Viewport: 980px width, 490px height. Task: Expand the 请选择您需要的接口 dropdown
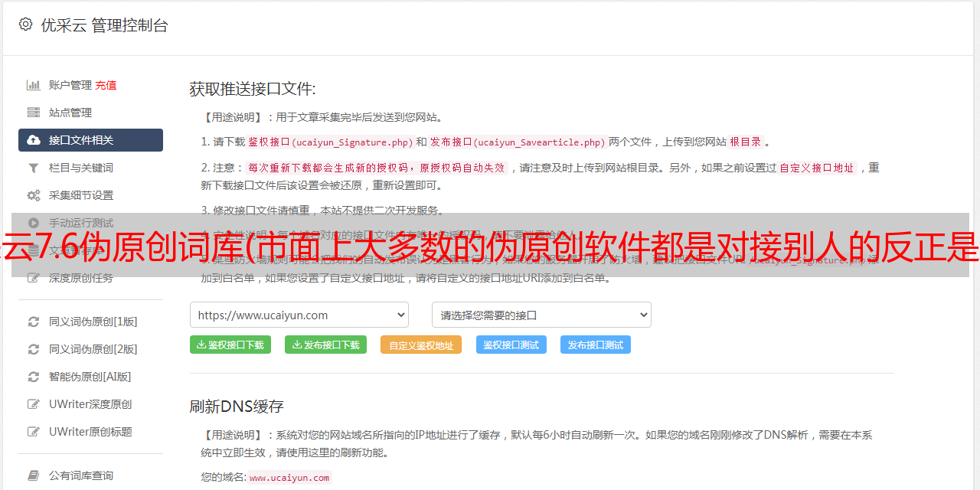[x=542, y=315]
